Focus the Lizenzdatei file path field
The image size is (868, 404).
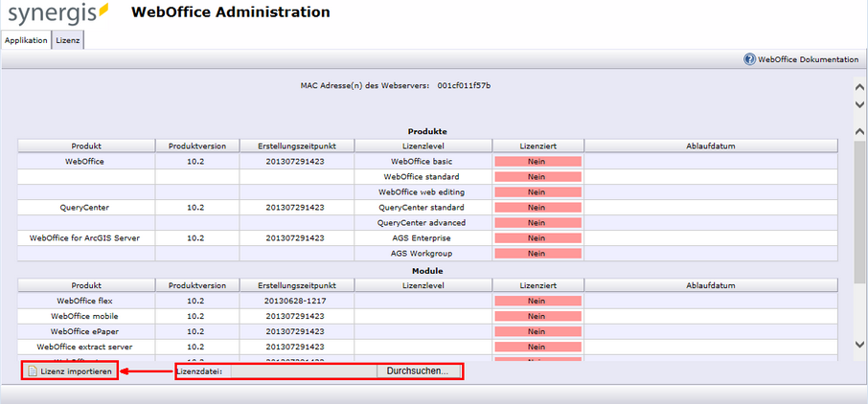[304, 371]
